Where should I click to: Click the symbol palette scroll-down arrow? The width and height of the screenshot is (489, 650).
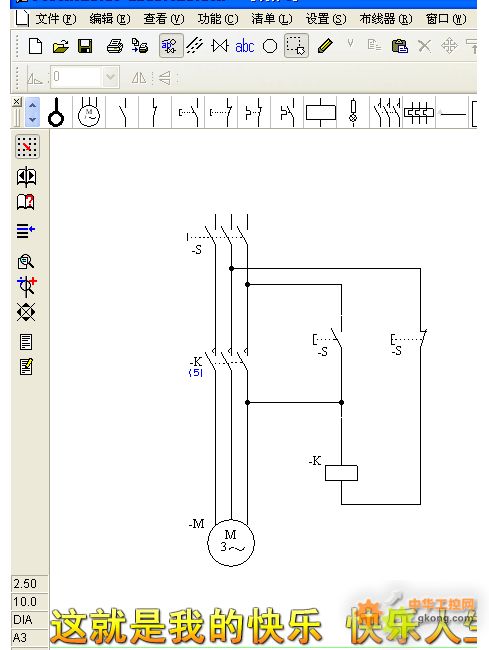[x=32, y=119]
